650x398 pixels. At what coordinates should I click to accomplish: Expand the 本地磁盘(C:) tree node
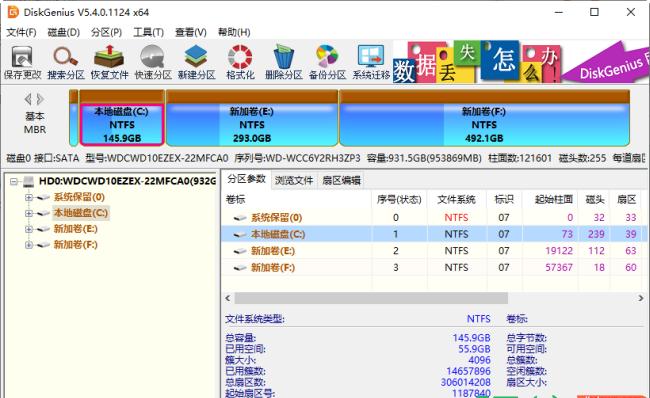point(29,214)
